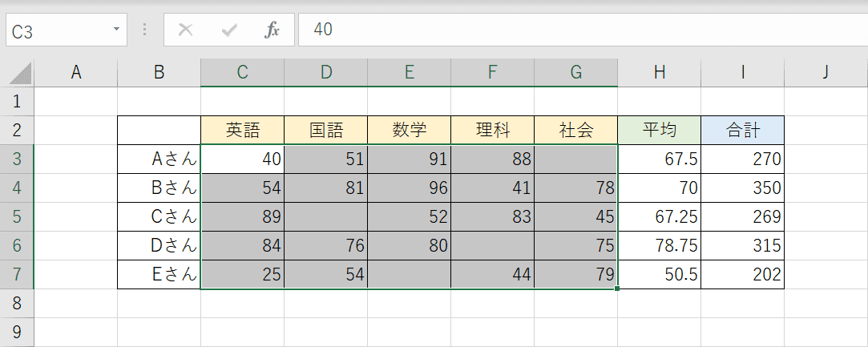Viewport: 868px width, 347px height.
Task: Click the Enter checkmark icon in formula bar
Action: (x=228, y=30)
